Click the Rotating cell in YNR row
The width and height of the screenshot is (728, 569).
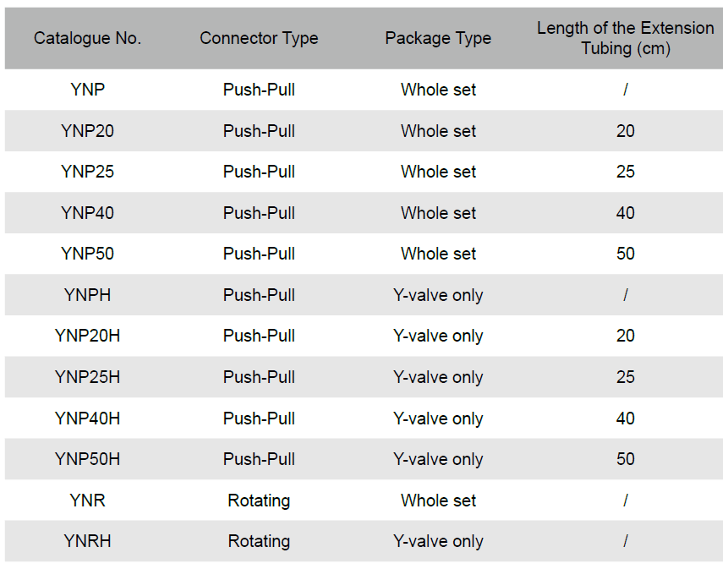tap(259, 501)
